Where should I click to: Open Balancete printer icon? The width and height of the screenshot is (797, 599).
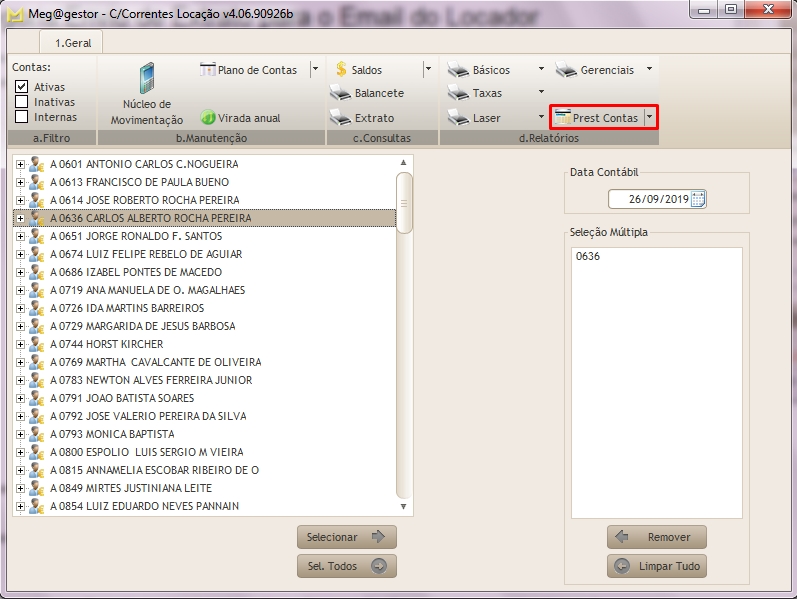[x=340, y=93]
